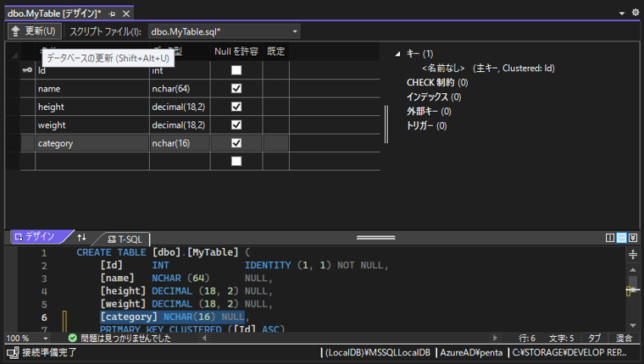Click the Null を許容 column header

236,52
